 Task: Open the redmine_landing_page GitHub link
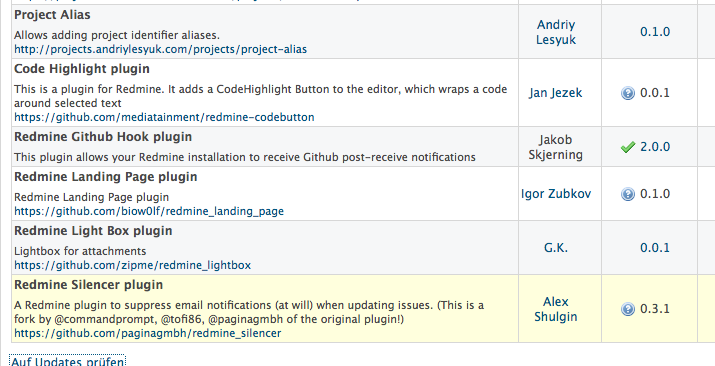tap(149, 211)
